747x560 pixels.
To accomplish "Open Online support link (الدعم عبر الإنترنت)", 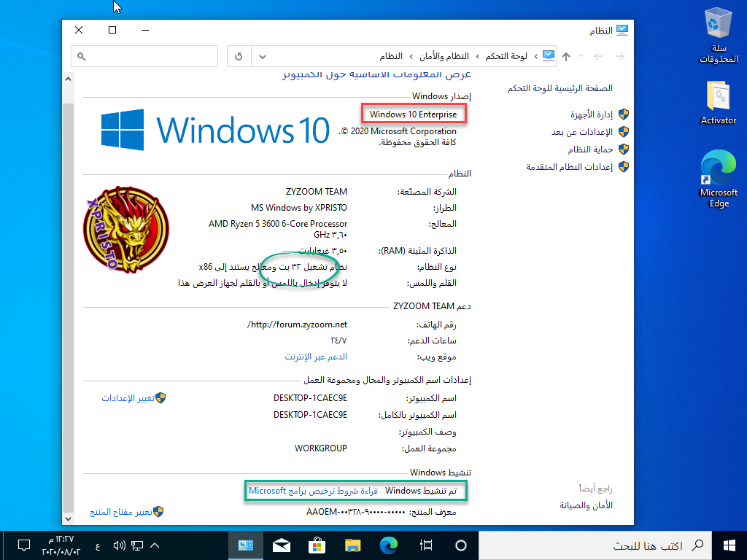I will point(316,357).
